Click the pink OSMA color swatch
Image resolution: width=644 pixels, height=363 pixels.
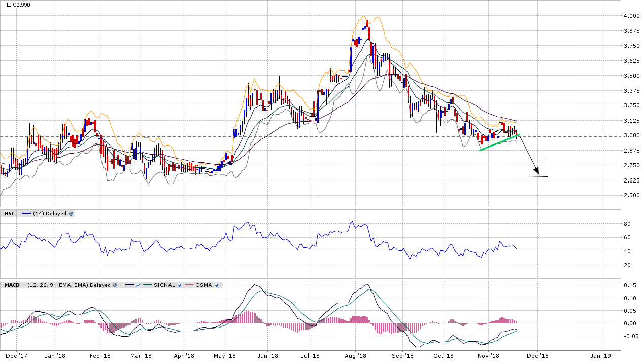pos(190,285)
